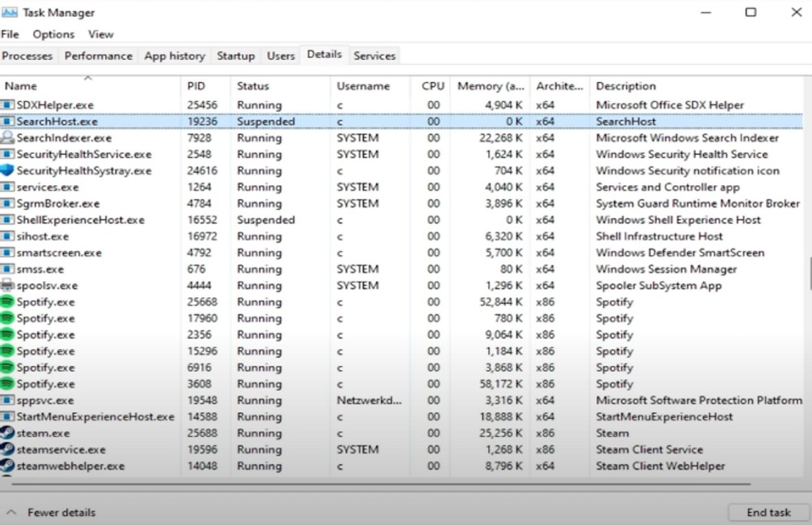Screen dimensions: 812x525
Task: Click the ShellExperienceHost.exe process icon
Action: (x=7, y=220)
